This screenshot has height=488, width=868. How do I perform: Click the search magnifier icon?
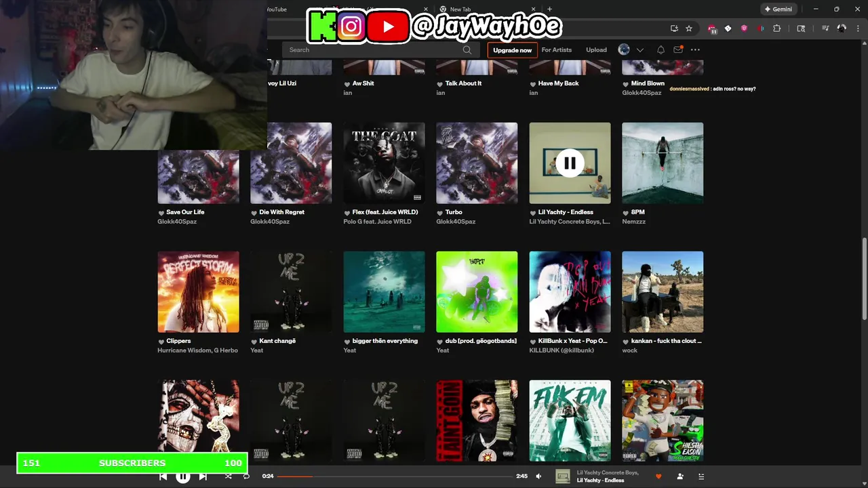click(x=467, y=49)
